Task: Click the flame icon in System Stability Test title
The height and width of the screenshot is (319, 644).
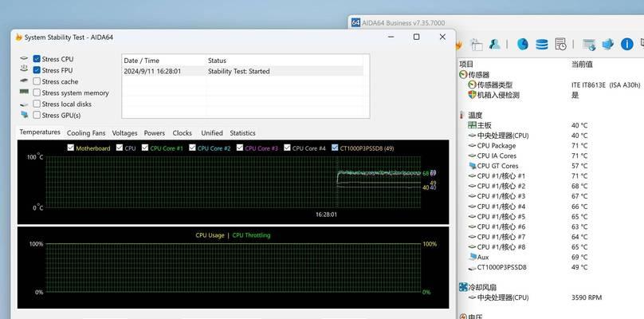Action: pyautogui.click(x=18, y=37)
